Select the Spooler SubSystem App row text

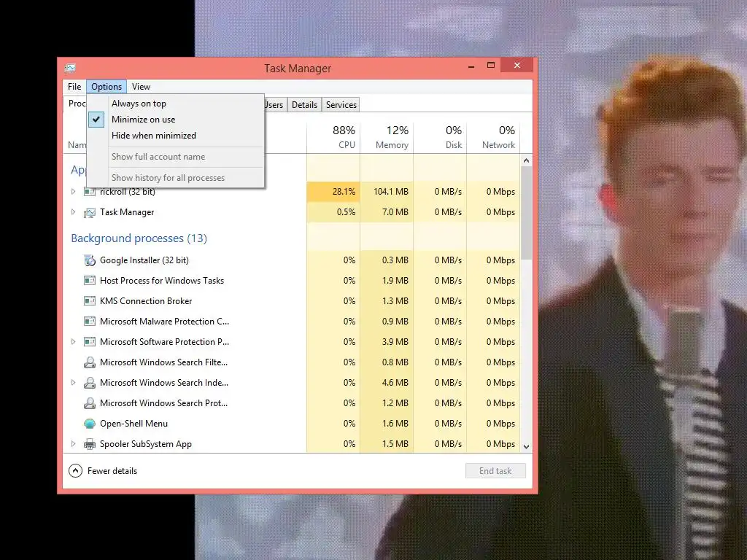click(x=146, y=444)
